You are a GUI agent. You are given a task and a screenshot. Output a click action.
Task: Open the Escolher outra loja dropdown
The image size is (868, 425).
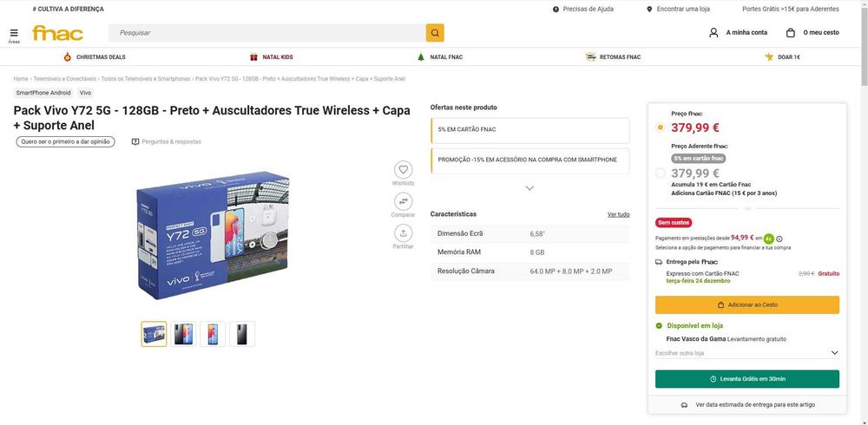747,353
